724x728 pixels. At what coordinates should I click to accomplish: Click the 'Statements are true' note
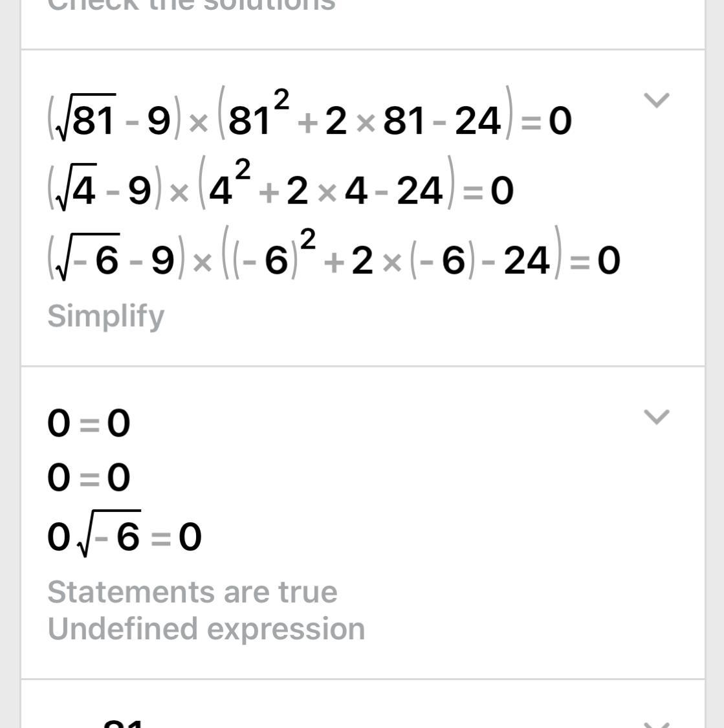(192, 592)
